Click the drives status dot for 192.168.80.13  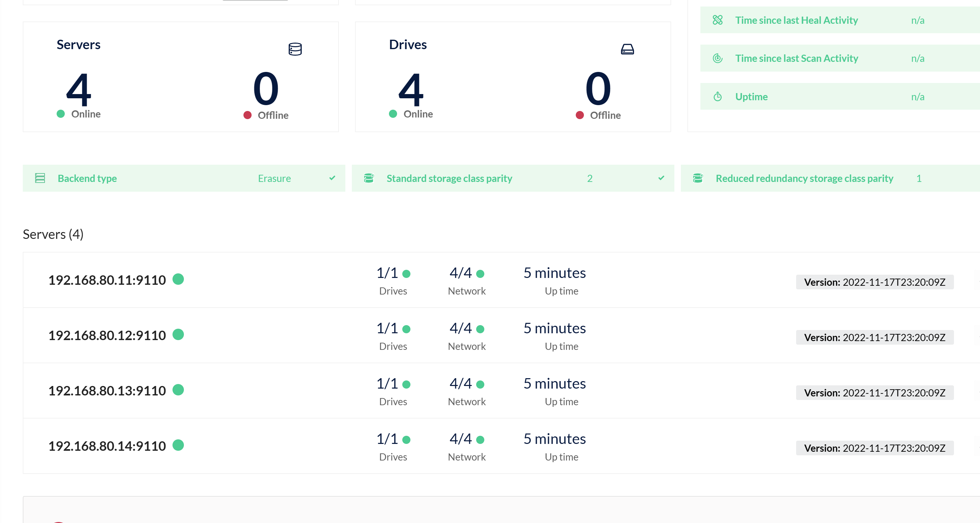coord(406,385)
